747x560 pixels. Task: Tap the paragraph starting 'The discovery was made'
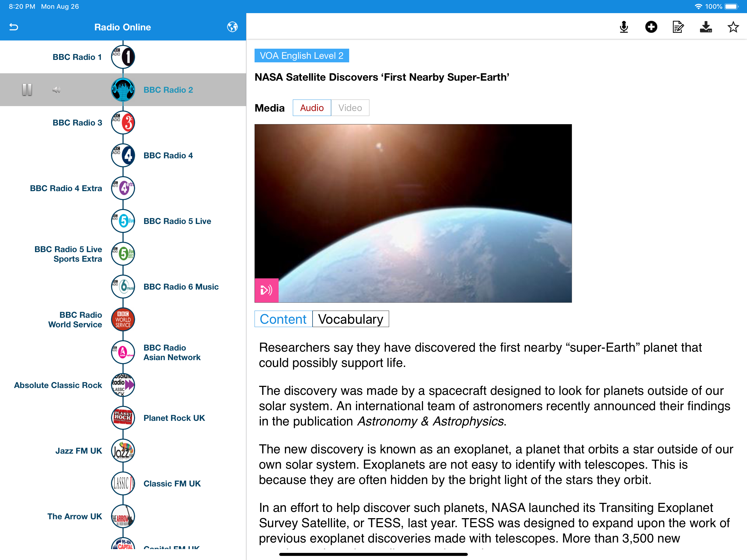[x=494, y=406]
